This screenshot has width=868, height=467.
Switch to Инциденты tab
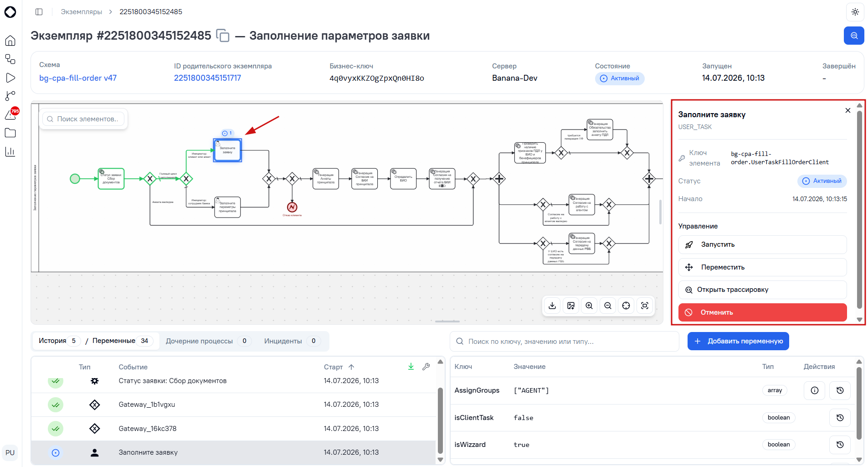click(292, 341)
